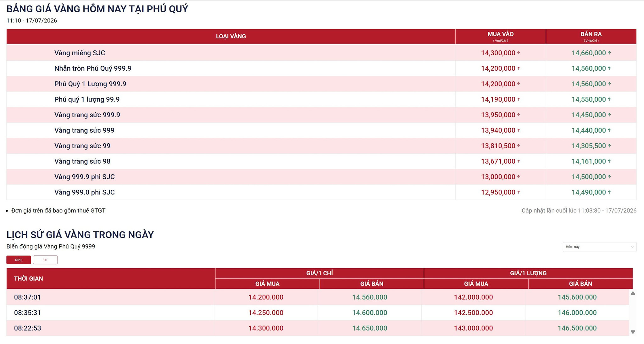Click up arrow next to Phú quý 1 lượng 99.9 buy price
Viewport: 644px width, 344px height.
519,99
